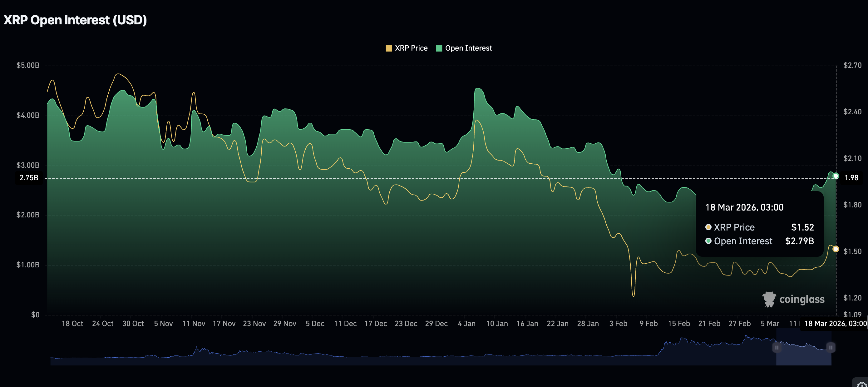This screenshot has height=387, width=868.
Task: Toggle the Open Interest series legend label
Action: [x=468, y=48]
